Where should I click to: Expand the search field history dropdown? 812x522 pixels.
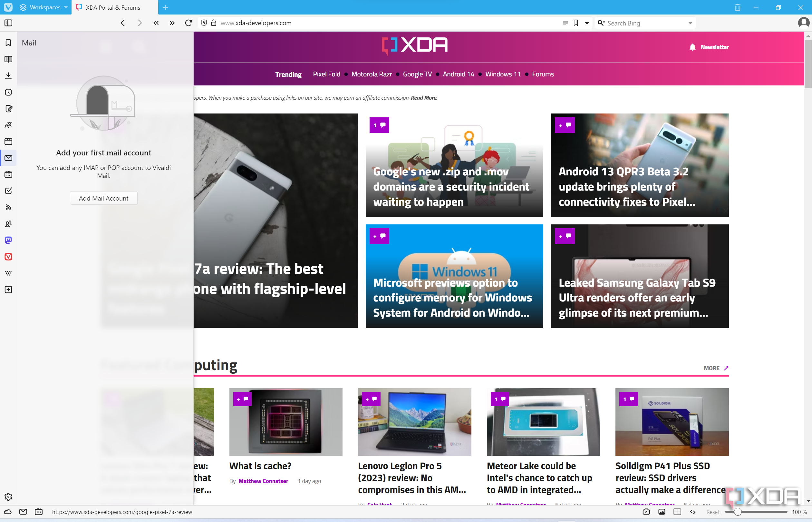point(690,23)
